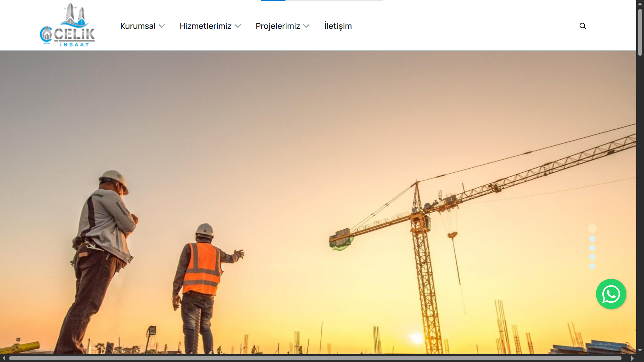The height and width of the screenshot is (362, 644).
Task: Go to the İletişim page
Action: (x=338, y=26)
